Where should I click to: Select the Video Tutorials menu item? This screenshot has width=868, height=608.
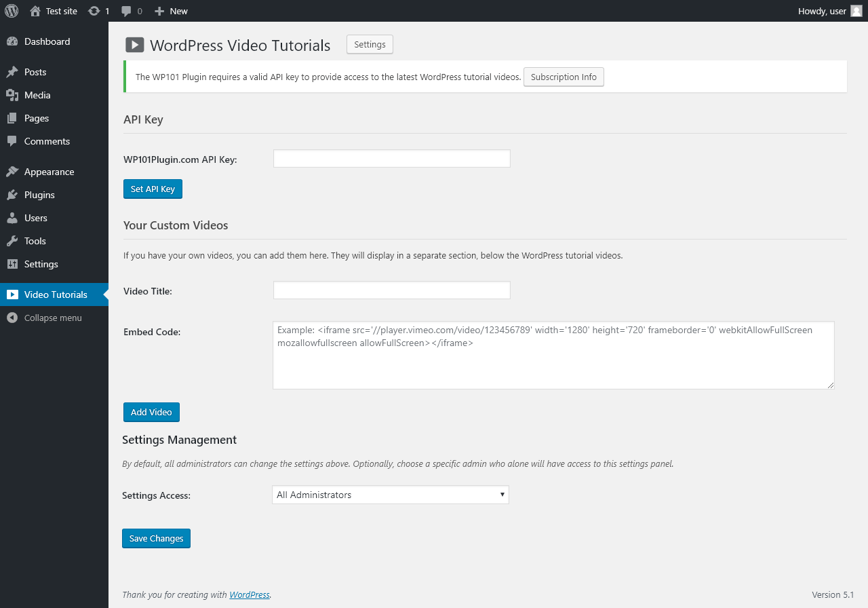click(54, 294)
